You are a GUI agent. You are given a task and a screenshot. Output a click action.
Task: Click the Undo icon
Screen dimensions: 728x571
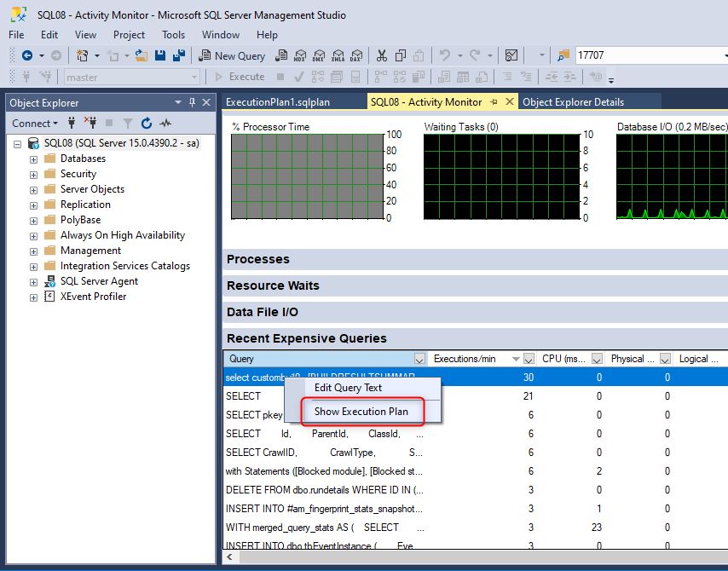pos(445,55)
